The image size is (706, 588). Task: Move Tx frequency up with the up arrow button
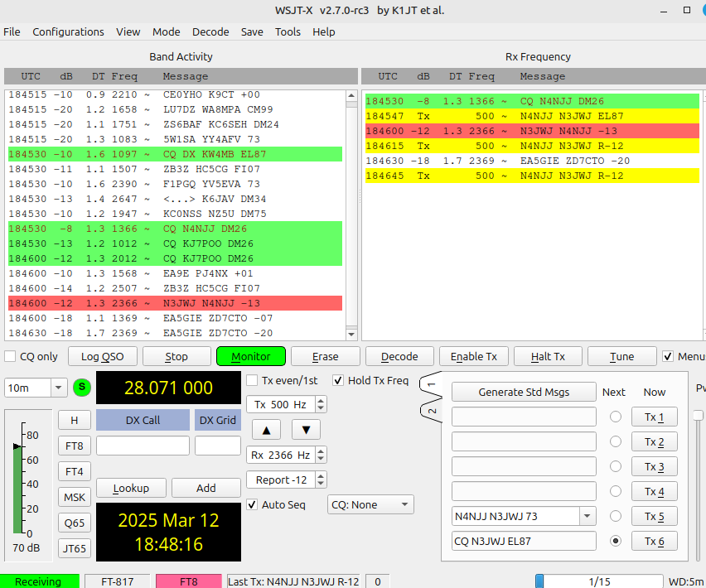click(266, 430)
